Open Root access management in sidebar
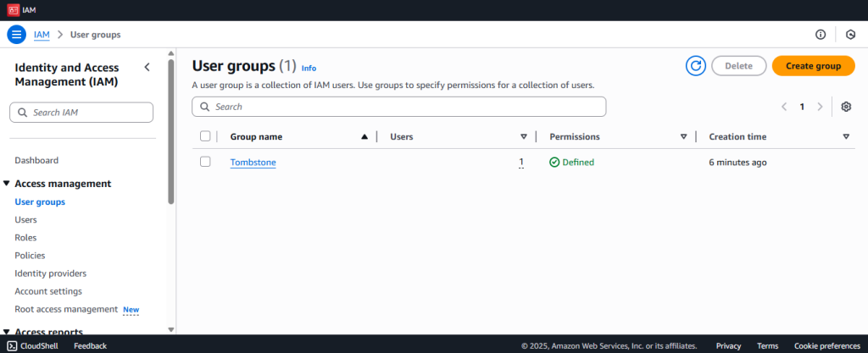This screenshot has width=868, height=353. pyautogui.click(x=66, y=309)
